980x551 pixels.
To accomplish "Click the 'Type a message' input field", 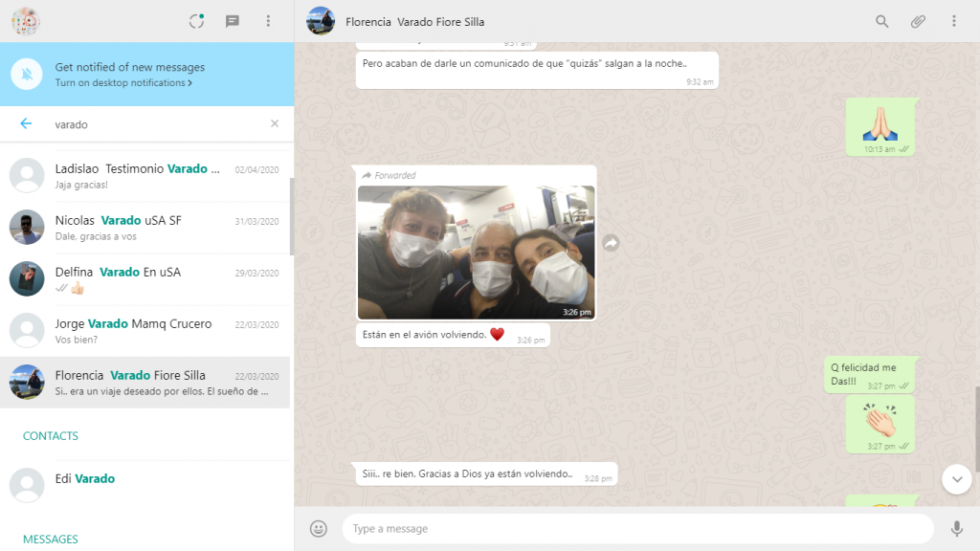I will (x=637, y=528).
